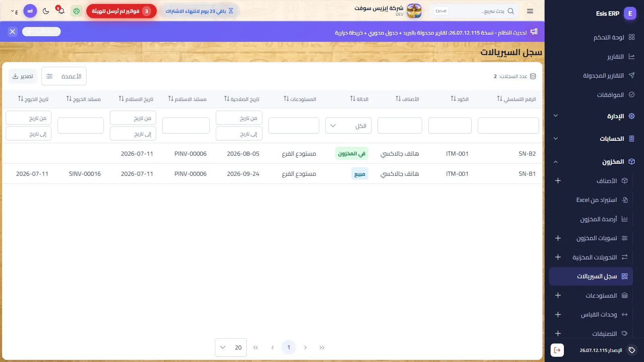Image resolution: width=644 pixels, height=362 pixels.
Task: Sort by warehouses column المستودعات
Action: (x=300, y=99)
